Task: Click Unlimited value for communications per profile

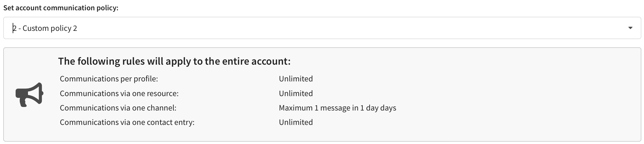Action: (296, 79)
